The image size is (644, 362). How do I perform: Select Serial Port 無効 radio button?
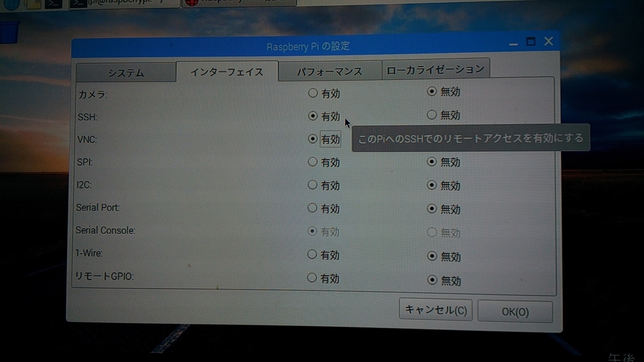coord(431,209)
